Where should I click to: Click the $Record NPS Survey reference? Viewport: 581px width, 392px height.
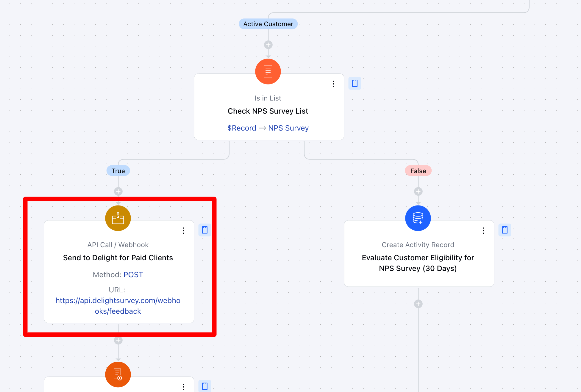tap(268, 128)
